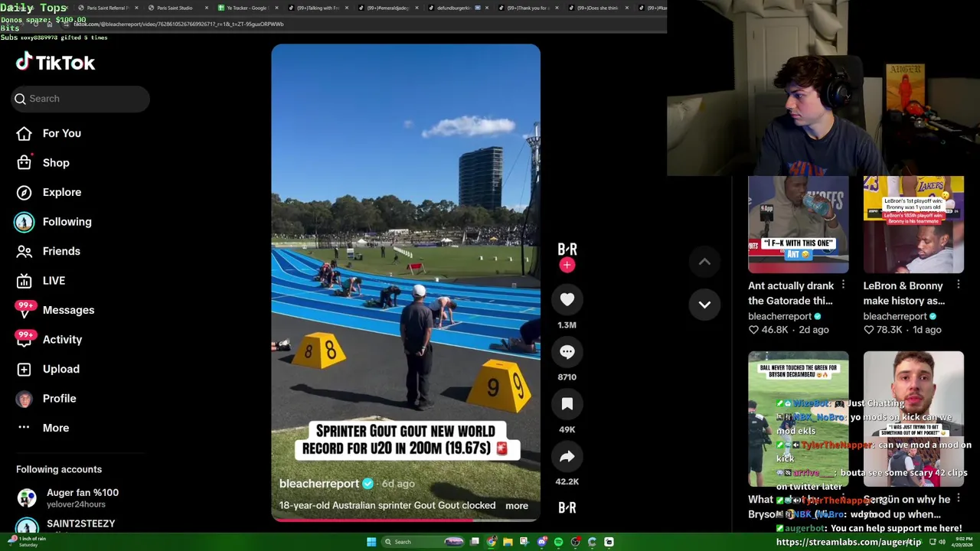Screen dimensions: 980x551
Task: Open Messages icon with 99+ badge
Action: pos(24,310)
